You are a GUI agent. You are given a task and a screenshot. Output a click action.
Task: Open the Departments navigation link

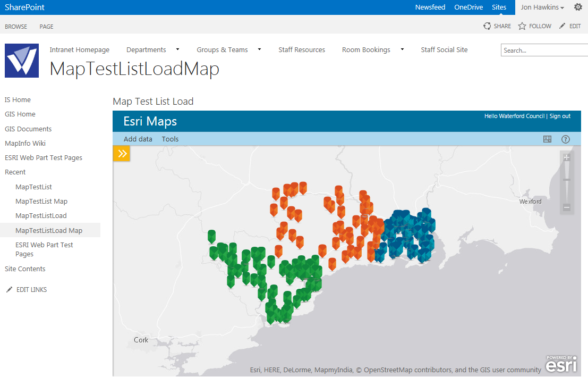146,50
